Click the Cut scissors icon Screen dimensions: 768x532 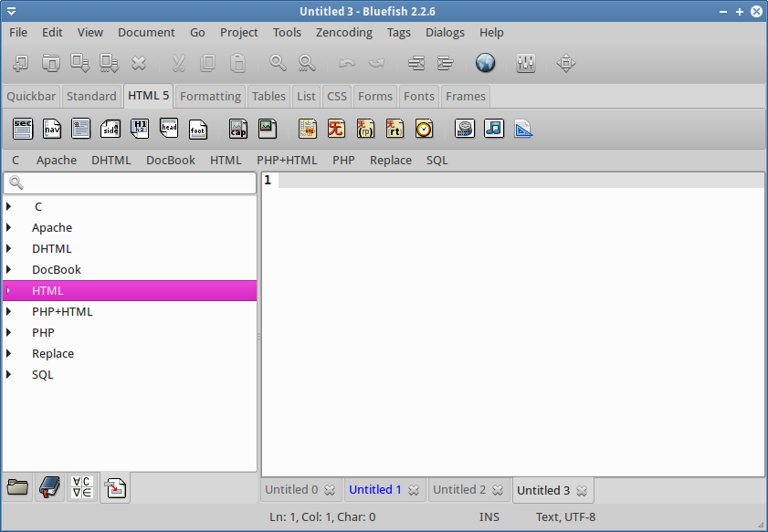tap(179, 63)
